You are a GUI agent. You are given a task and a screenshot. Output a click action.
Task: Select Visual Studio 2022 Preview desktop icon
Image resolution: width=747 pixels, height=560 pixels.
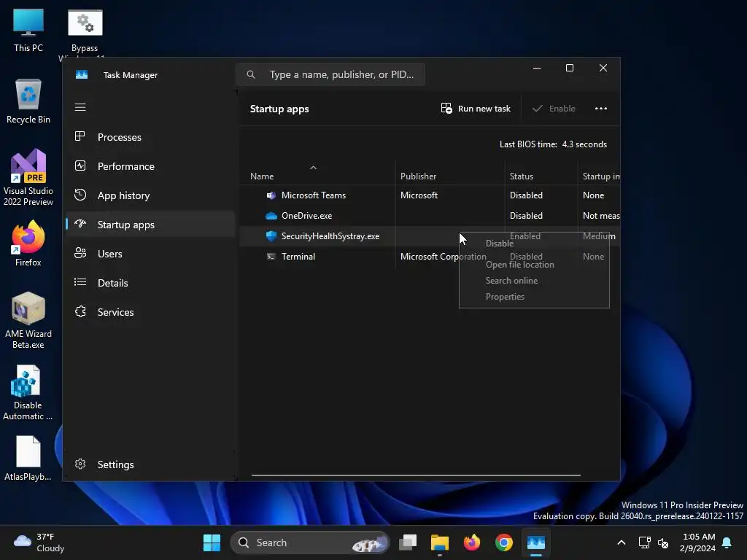[28, 177]
